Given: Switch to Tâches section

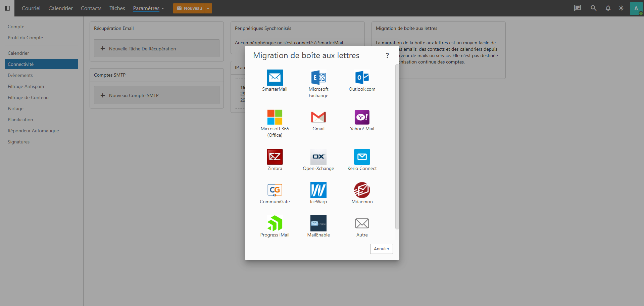Looking at the screenshot, I should click(117, 8).
